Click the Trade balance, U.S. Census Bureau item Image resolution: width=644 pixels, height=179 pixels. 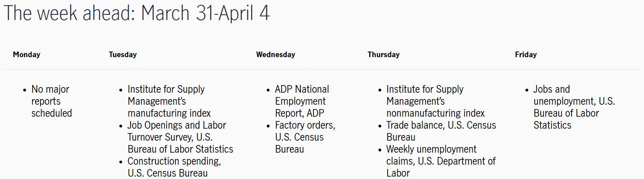[441, 131]
